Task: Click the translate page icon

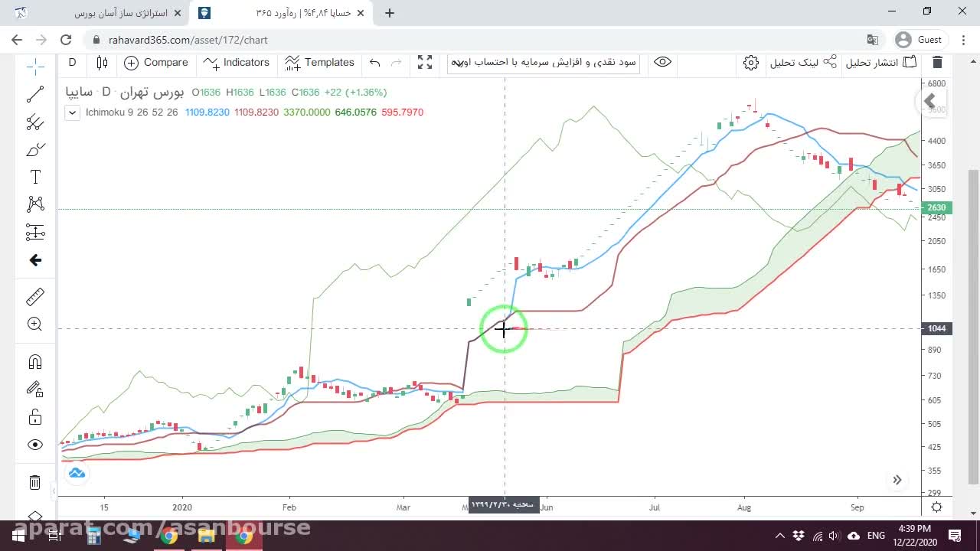Action: point(872,40)
